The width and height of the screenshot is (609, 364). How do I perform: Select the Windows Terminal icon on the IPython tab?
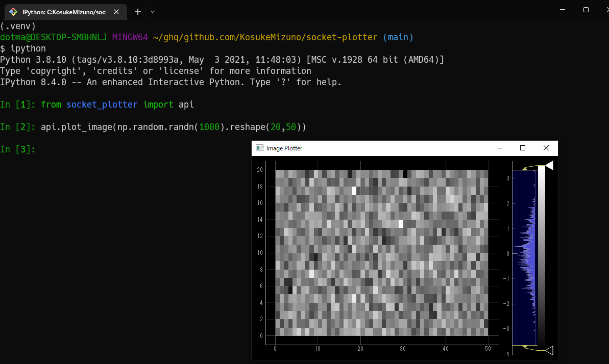click(12, 11)
